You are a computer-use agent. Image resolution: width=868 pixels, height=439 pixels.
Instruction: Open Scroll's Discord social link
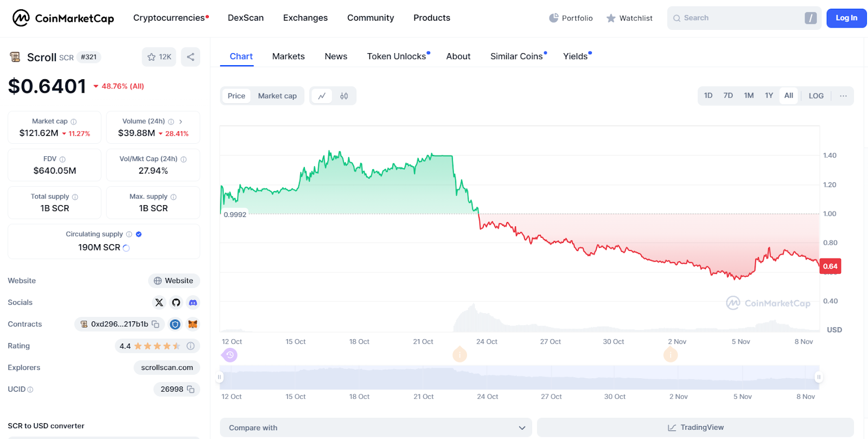point(193,302)
